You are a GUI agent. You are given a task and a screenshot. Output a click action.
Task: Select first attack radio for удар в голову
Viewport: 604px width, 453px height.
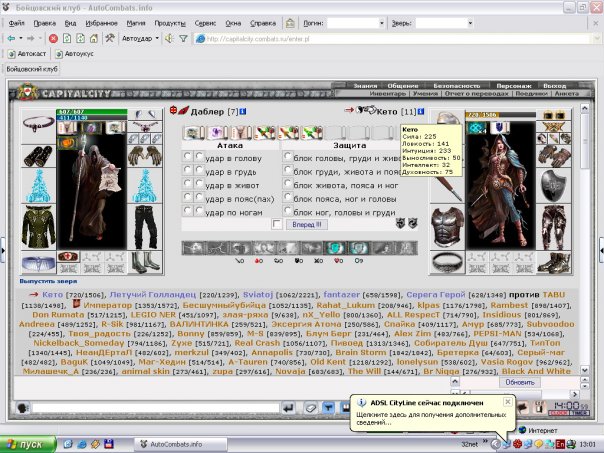click(x=187, y=156)
